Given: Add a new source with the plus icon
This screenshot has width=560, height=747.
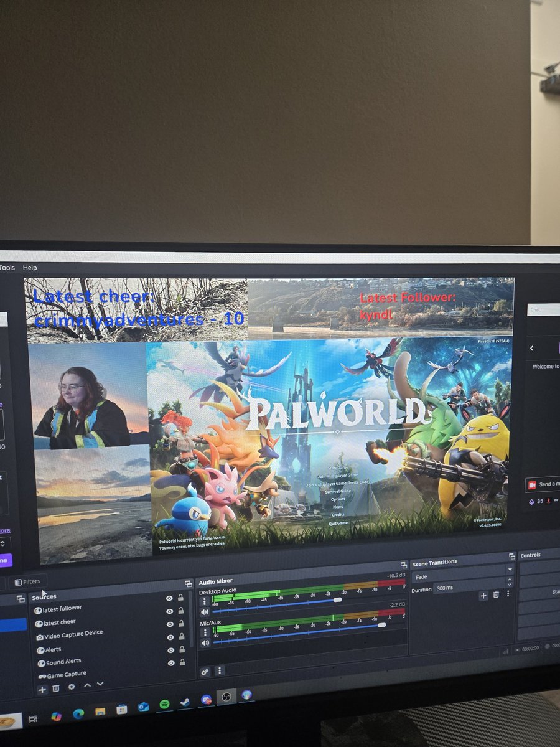Looking at the screenshot, I should 42,689.
